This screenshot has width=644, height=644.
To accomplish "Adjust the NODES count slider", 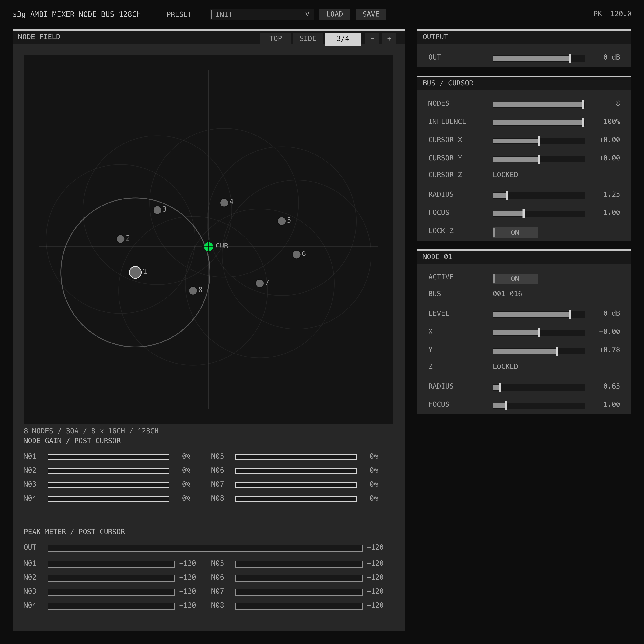I will pyautogui.click(x=539, y=105).
